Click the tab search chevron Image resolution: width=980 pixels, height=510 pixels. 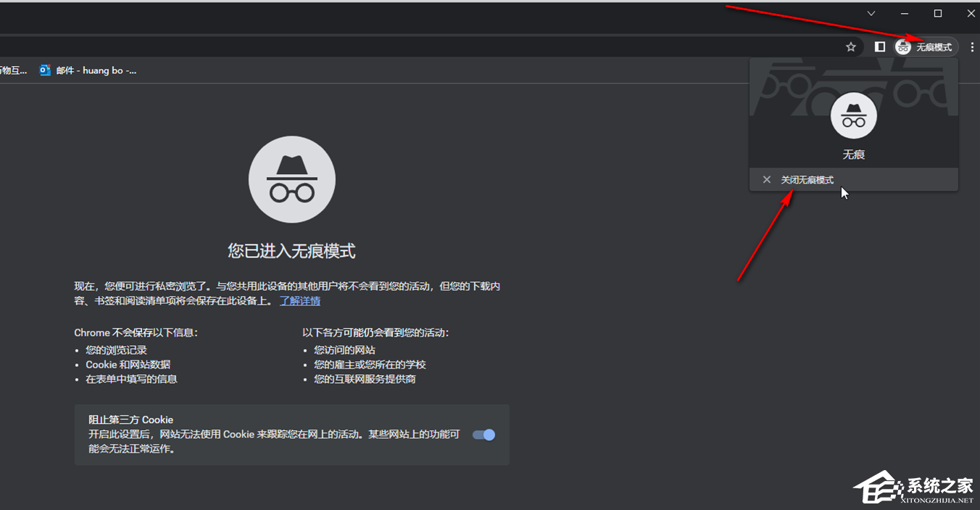[871, 13]
